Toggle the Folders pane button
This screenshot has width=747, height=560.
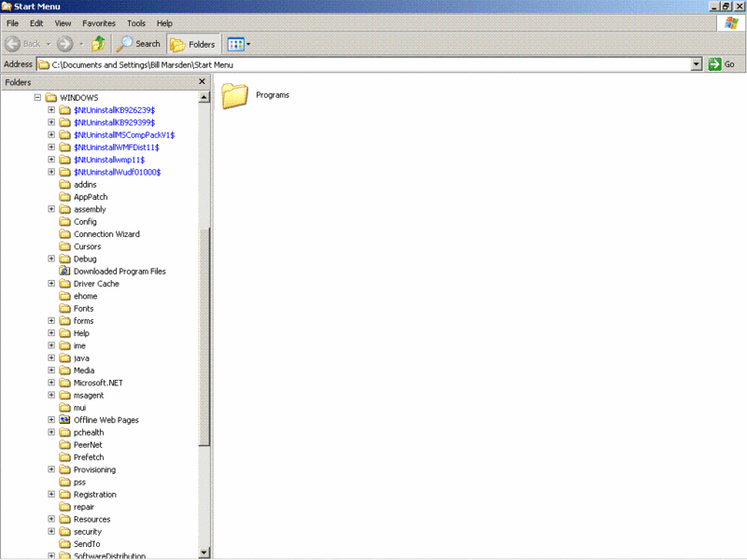(x=192, y=44)
